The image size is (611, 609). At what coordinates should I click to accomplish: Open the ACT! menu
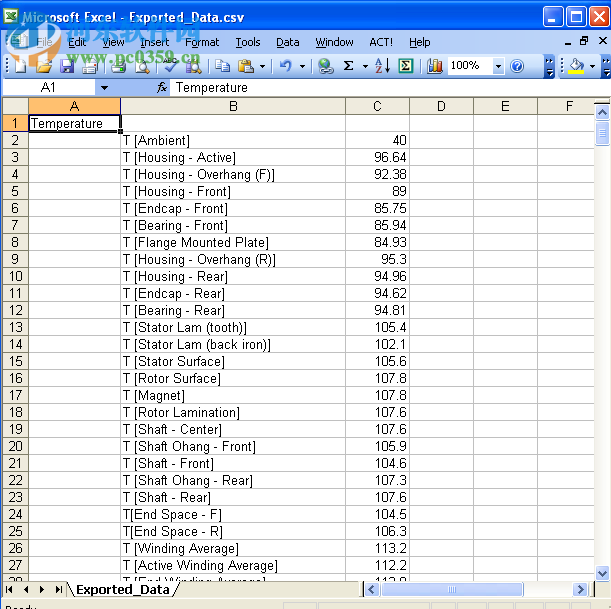coord(381,42)
